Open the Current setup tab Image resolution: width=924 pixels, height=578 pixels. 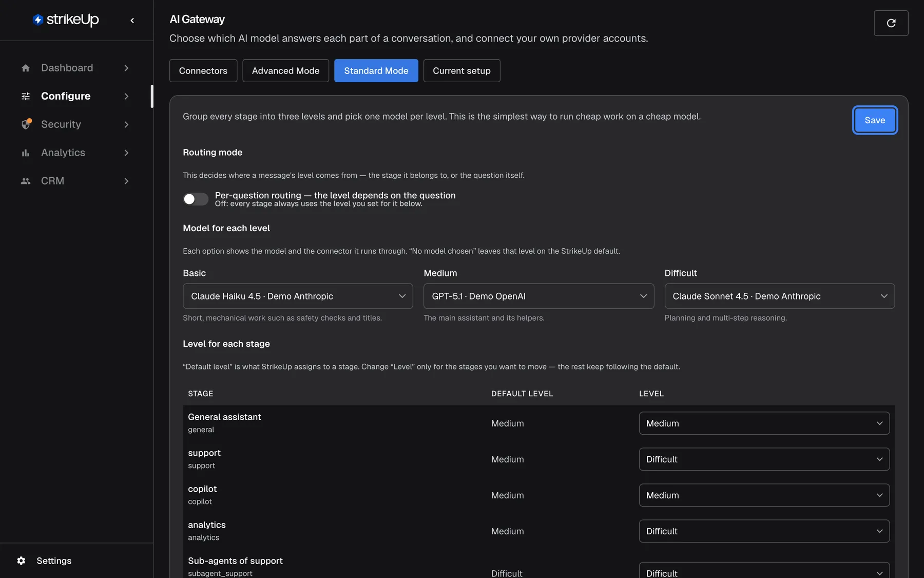(461, 71)
